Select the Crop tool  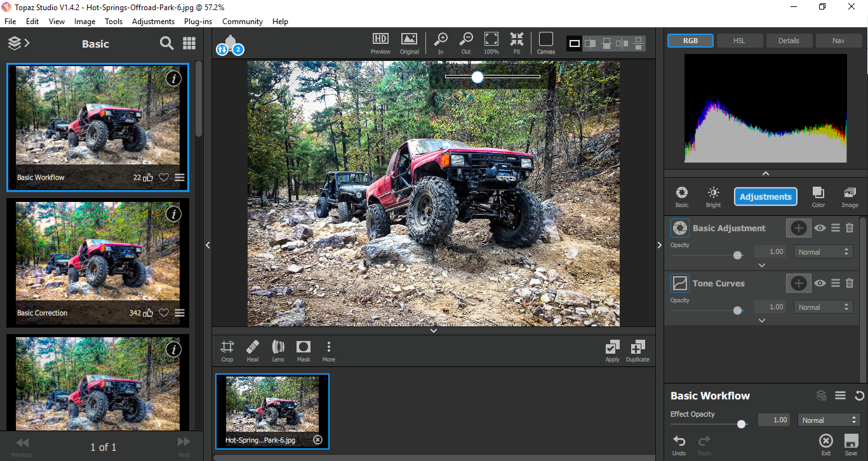[227, 351]
